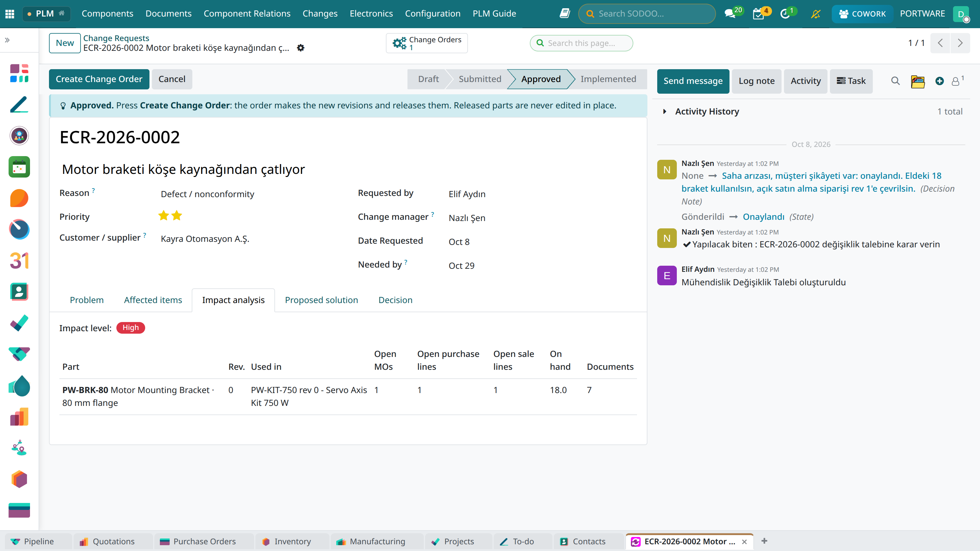980x551 pixels.
Task: Add a new bottom tab with plus
Action: [x=764, y=541]
